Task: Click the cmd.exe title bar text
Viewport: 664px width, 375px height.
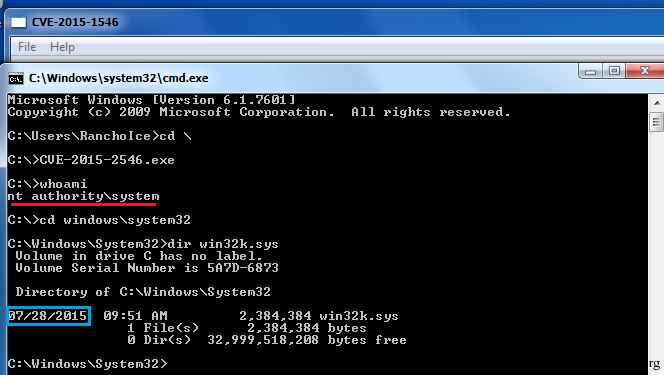Action: coord(119,78)
